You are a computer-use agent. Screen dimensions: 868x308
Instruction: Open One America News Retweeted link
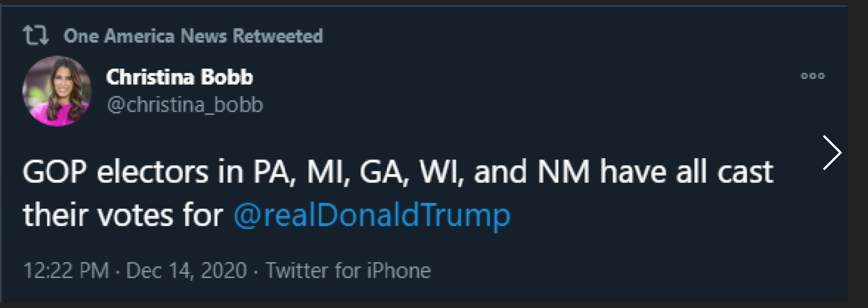193,36
